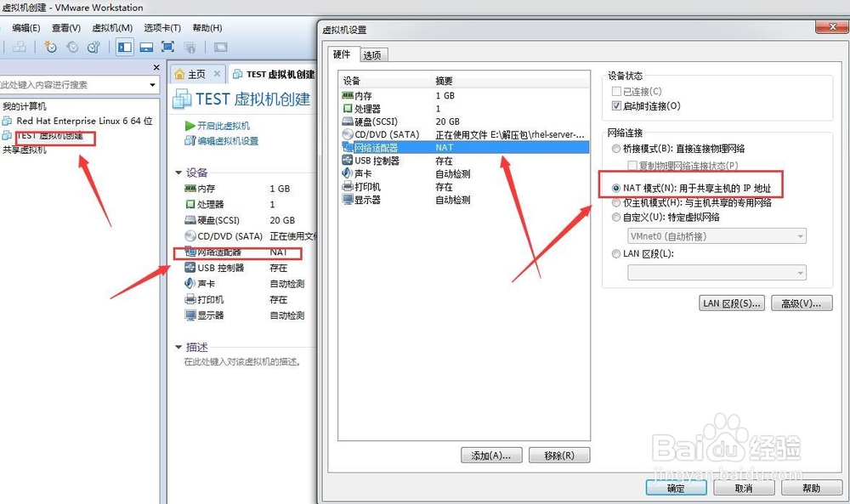Click 打印机 icon in main window devices

pyautogui.click(x=190, y=299)
